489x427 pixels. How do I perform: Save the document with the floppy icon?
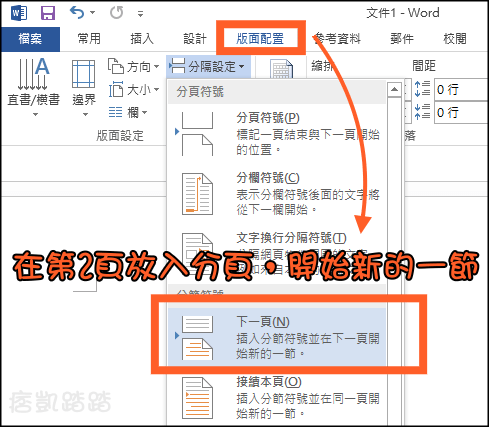pyautogui.click(x=48, y=13)
